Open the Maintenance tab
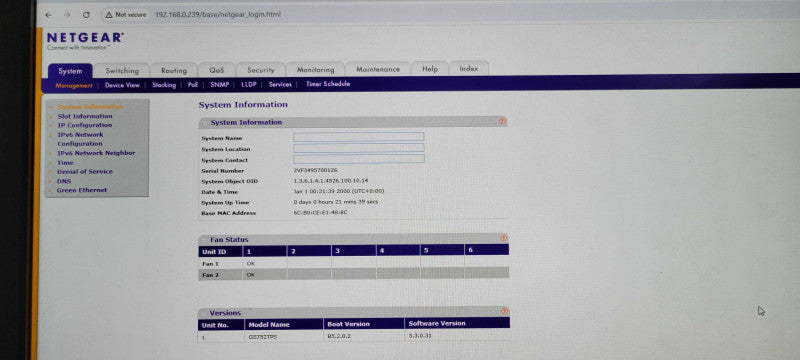Image resolution: width=800 pixels, height=360 pixels. [378, 69]
